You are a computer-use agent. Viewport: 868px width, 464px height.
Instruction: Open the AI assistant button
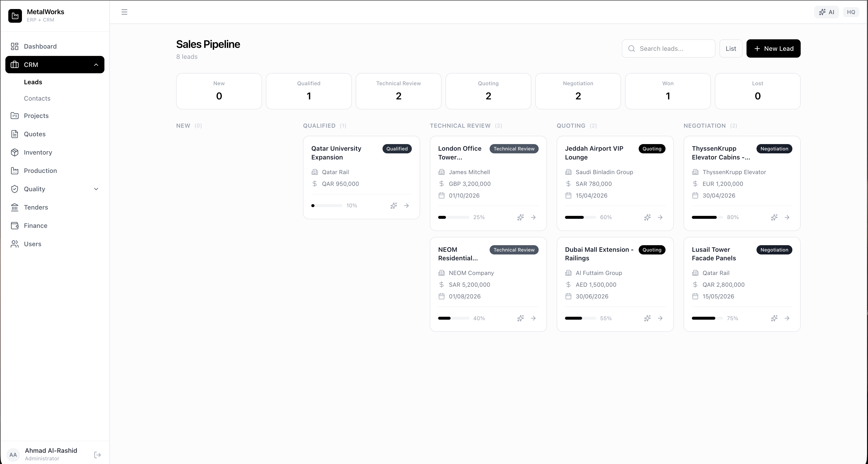tap(827, 12)
